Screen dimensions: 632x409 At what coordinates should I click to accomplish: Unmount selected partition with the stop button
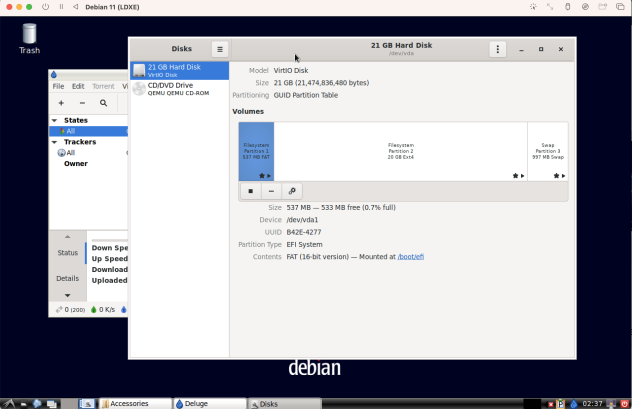tap(251, 191)
